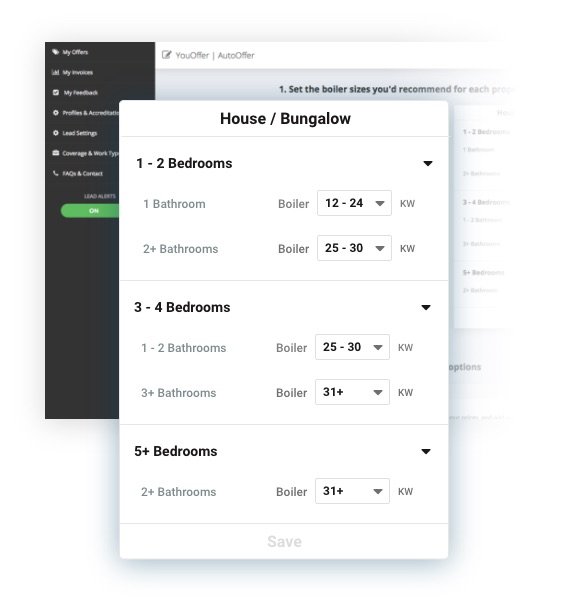Click the 5+ Bedrooms heading text
The width and height of the screenshot is (569, 608).
(x=176, y=451)
